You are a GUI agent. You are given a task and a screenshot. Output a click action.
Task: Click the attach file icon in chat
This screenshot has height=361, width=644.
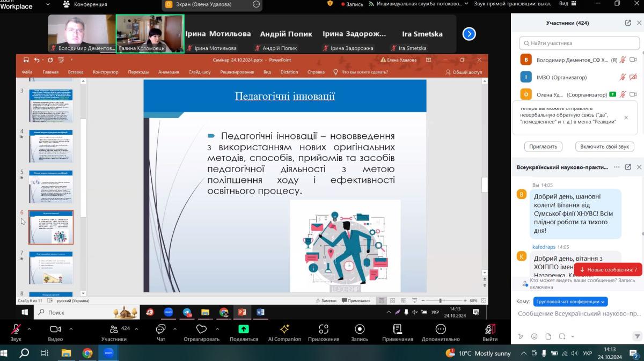tap(548, 336)
